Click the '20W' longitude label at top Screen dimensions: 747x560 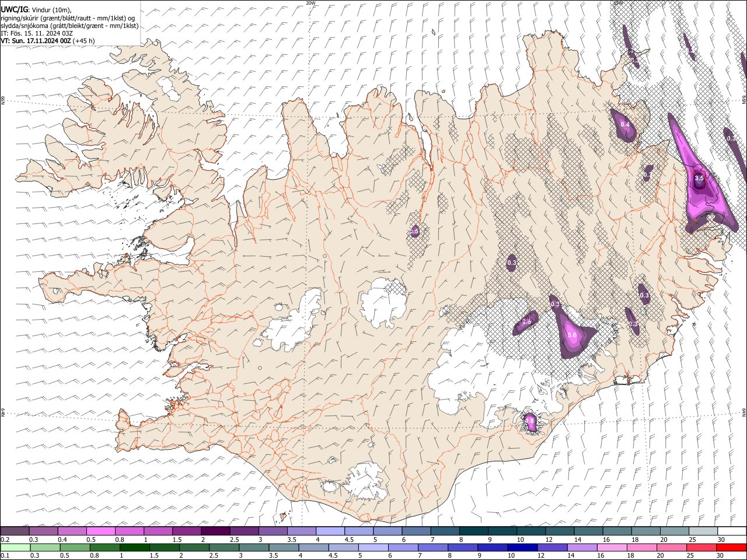point(310,3)
